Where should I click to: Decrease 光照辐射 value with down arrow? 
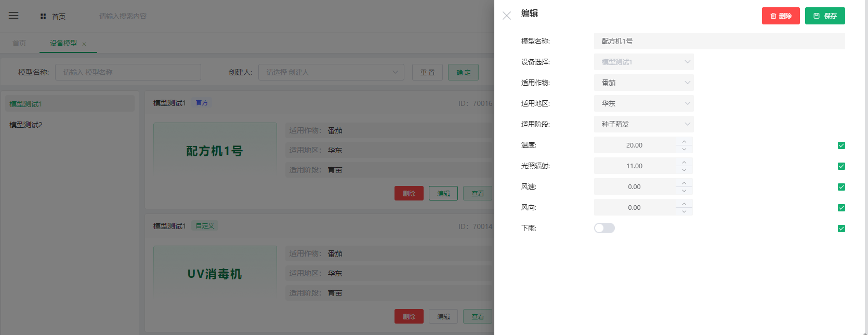tap(684, 170)
